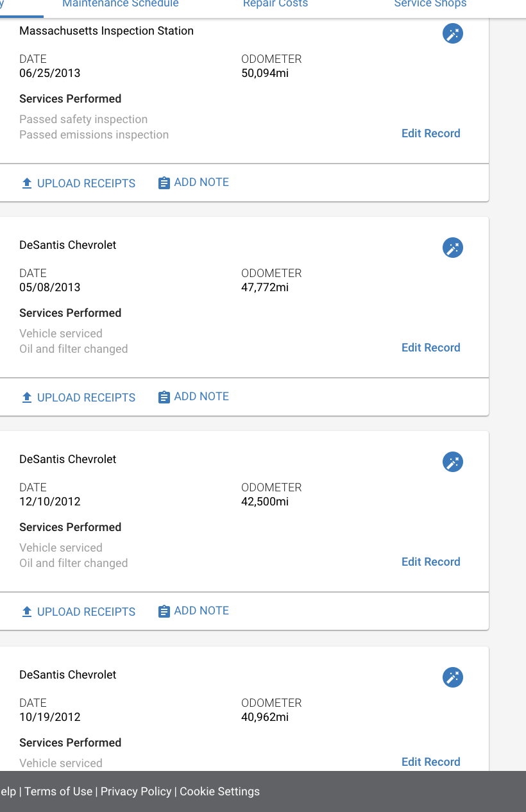This screenshot has height=812, width=526.
Task: Open the Maintenance Schedule tab
Action: click(121, 4)
